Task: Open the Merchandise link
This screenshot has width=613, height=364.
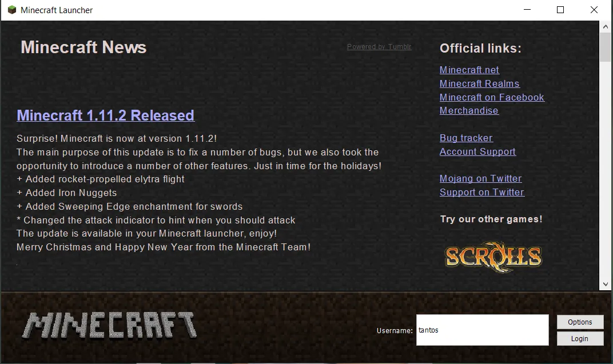Action: click(x=469, y=110)
